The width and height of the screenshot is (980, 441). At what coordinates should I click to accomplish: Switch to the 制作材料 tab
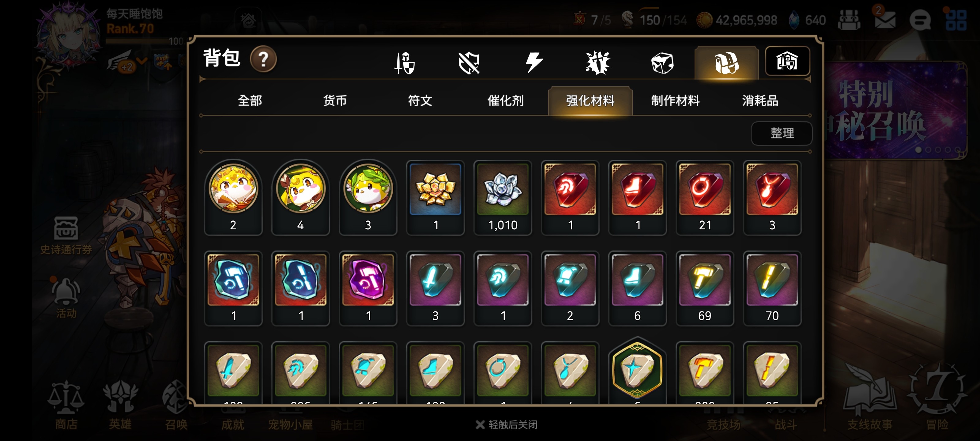click(675, 101)
